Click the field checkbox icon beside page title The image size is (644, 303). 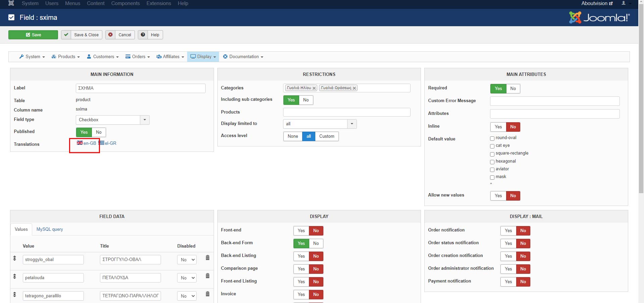coord(11,17)
